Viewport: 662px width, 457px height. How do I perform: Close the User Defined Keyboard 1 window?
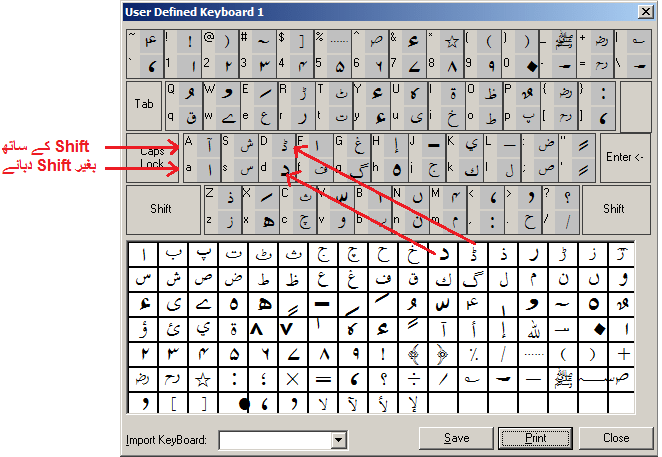[x=646, y=11]
